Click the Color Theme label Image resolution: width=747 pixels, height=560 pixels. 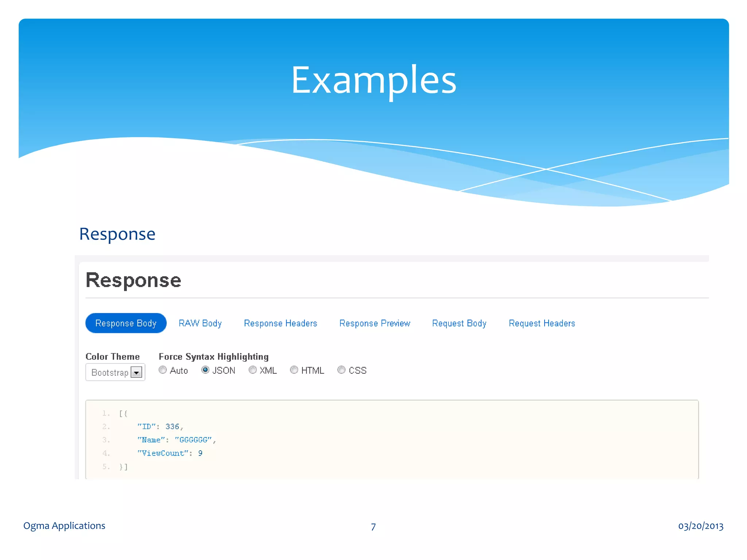tap(113, 357)
